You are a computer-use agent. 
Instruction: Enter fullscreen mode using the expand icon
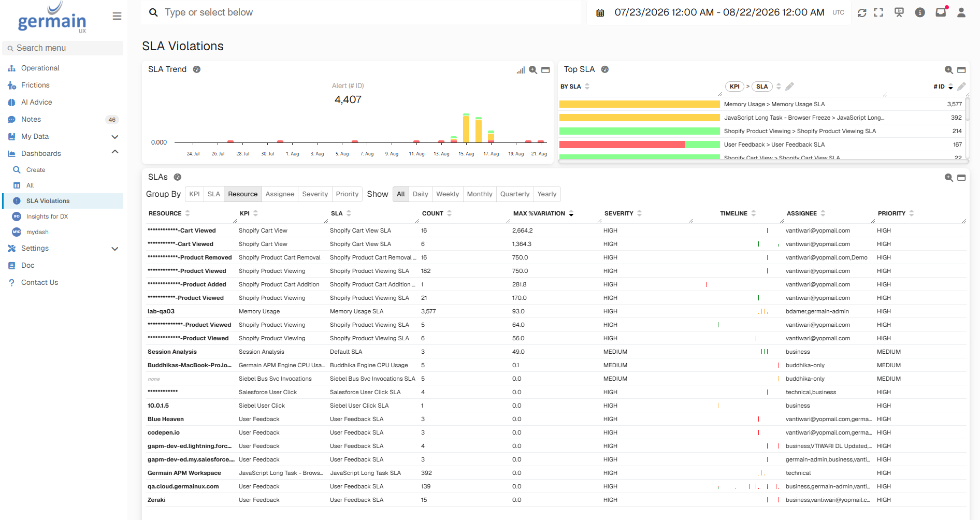click(x=878, y=12)
